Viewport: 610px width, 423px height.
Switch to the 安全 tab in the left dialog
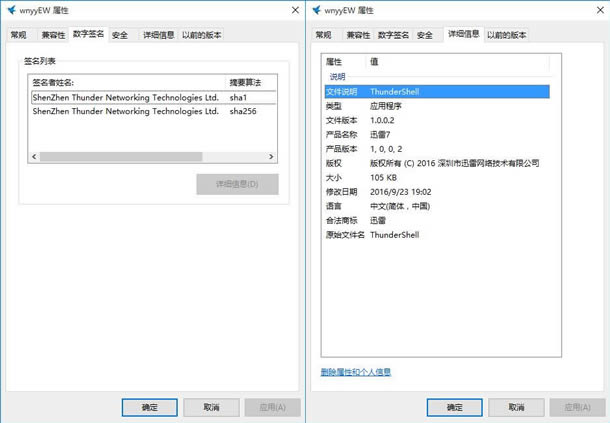120,35
